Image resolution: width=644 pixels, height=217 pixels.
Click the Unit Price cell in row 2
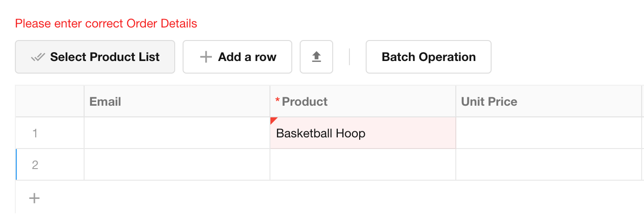coord(548,164)
